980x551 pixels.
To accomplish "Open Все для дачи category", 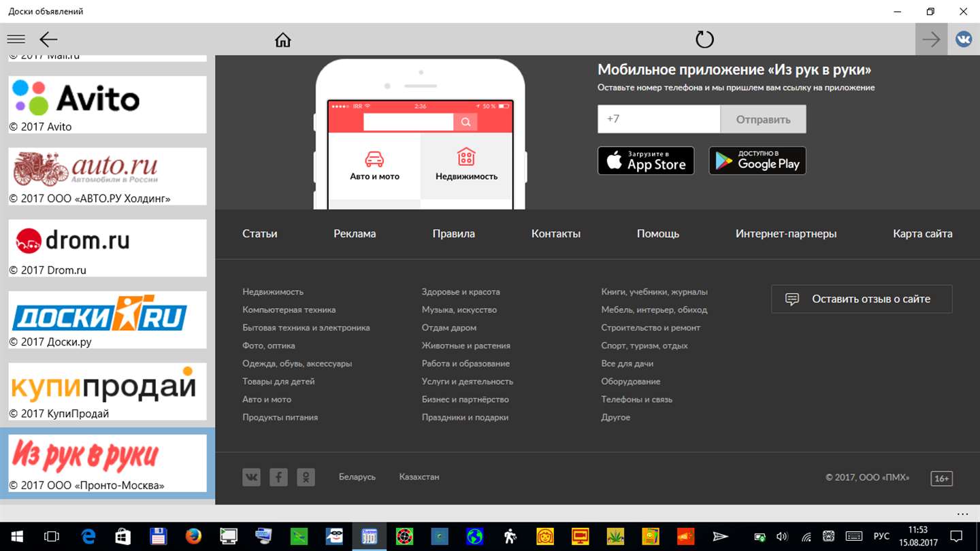I will point(627,363).
